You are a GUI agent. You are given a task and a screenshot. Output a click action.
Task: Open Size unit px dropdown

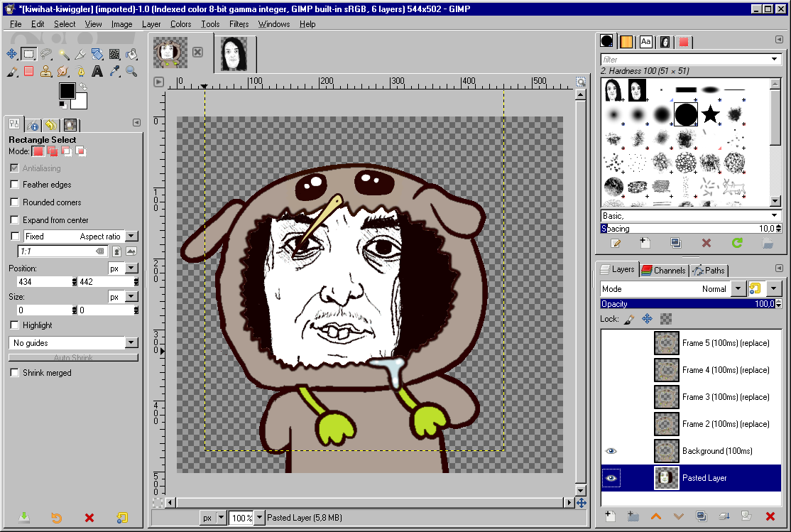coord(131,297)
